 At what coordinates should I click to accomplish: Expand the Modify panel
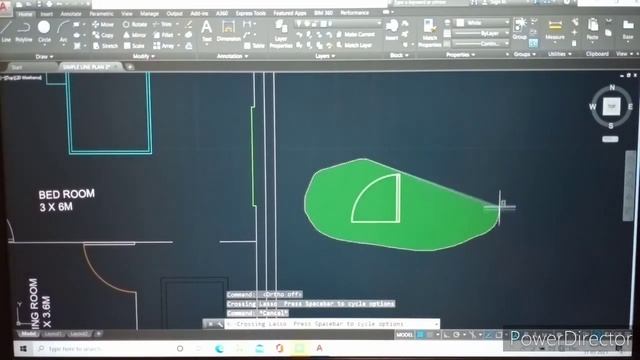[x=144, y=56]
